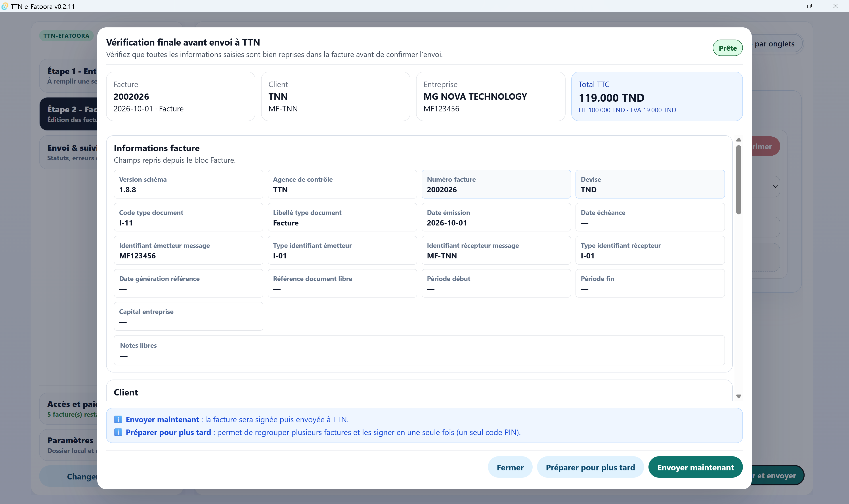
Task: Click the 'Identifiant émetteur message' field
Action: tap(188, 250)
